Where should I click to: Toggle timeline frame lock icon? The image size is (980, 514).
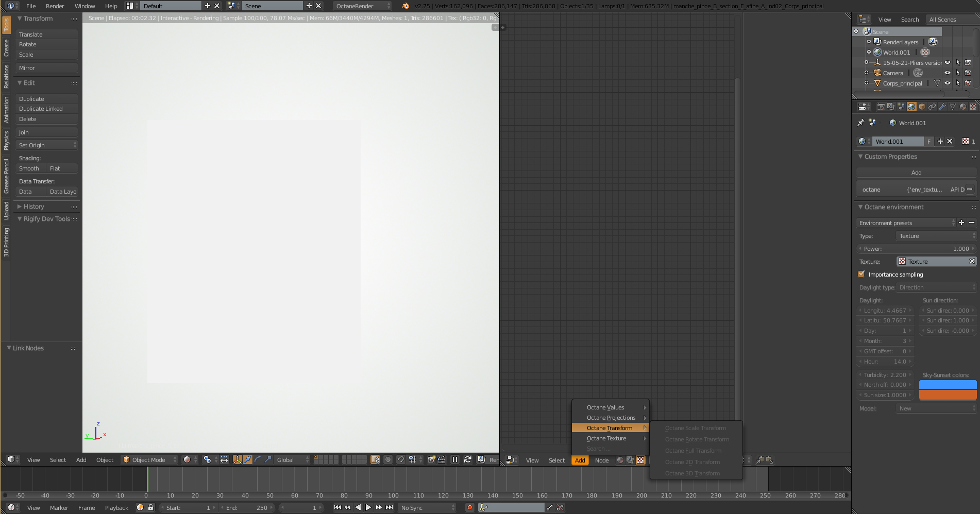click(x=150, y=507)
